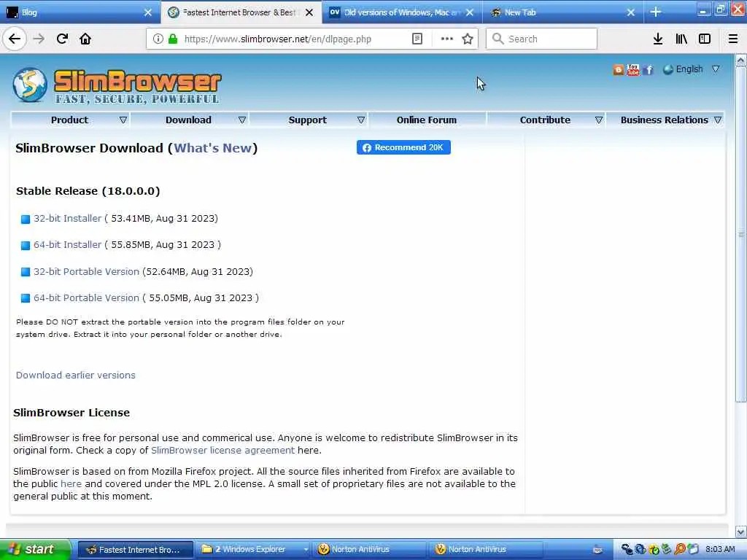The width and height of the screenshot is (747, 560).
Task: Go back with the browser back arrow
Action: pyautogui.click(x=15, y=39)
